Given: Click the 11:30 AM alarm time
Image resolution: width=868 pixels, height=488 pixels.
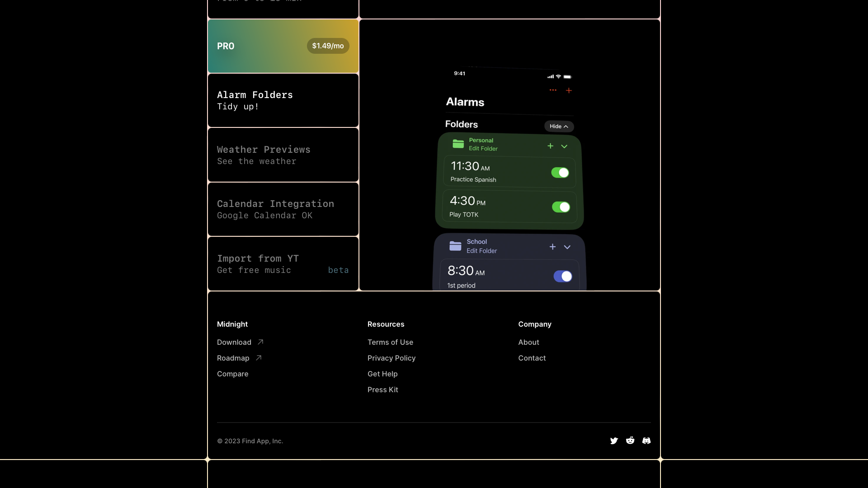Looking at the screenshot, I should pos(470,166).
